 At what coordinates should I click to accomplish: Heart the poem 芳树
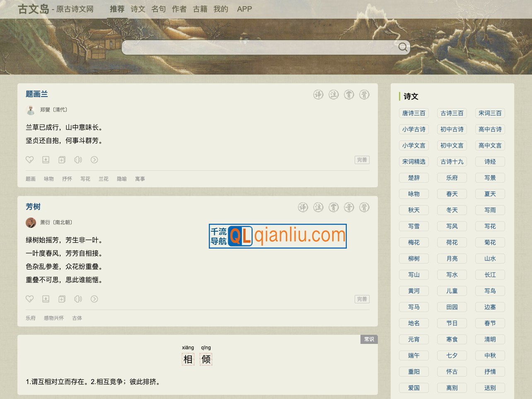pyautogui.click(x=29, y=299)
